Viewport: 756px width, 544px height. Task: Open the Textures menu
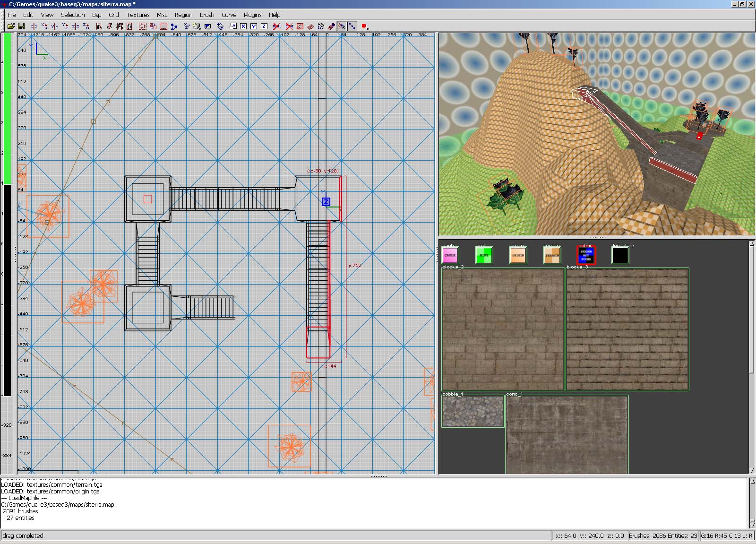137,15
